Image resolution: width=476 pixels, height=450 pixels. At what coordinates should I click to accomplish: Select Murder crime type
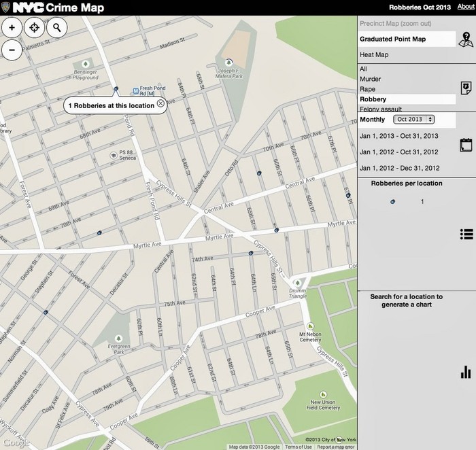(370, 80)
